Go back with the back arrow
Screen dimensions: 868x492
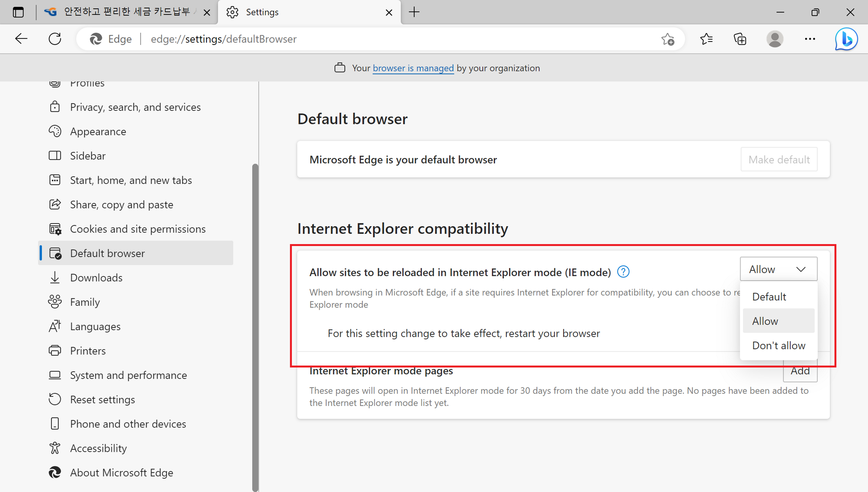click(x=21, y=39)
